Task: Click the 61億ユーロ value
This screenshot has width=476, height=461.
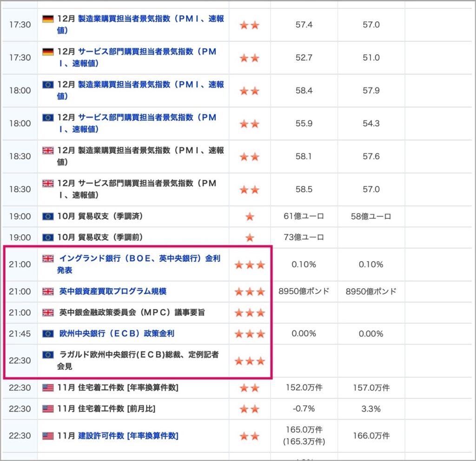Action: 304,216
